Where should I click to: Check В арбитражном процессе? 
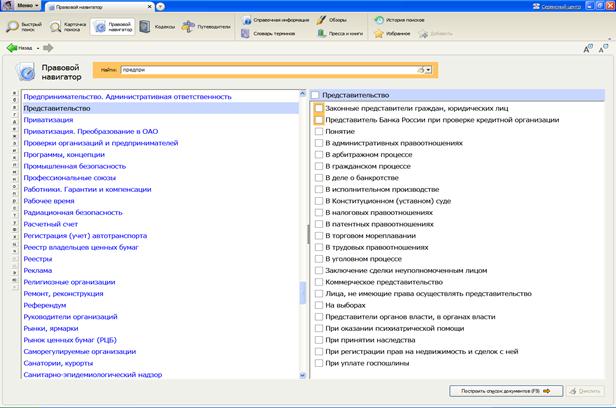[319, 154]
